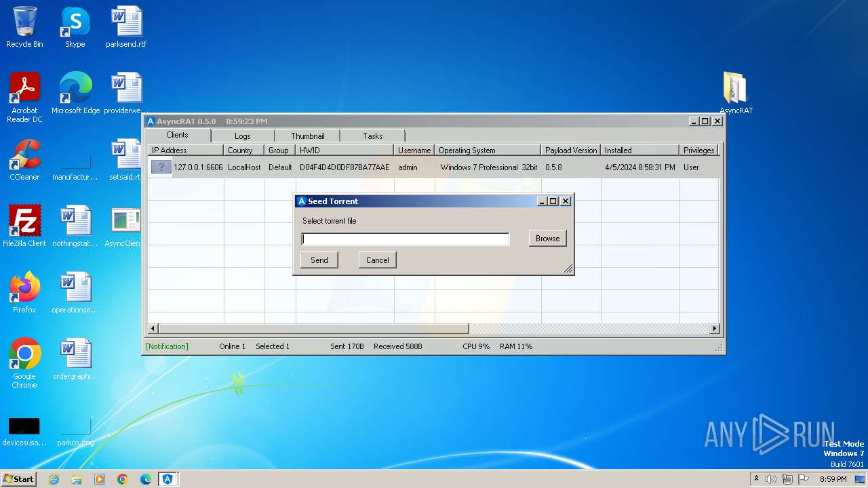Viewport: 868px width, 488px height.
Task: Open CCleaner desktop shortcut
Action: pos(24,160)
